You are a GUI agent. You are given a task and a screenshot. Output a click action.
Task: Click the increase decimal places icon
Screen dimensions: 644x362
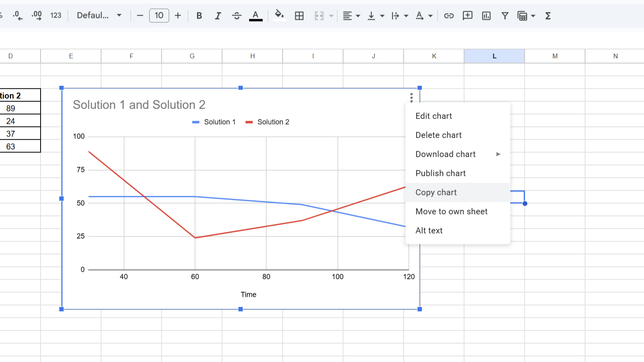tap(37, 16)
